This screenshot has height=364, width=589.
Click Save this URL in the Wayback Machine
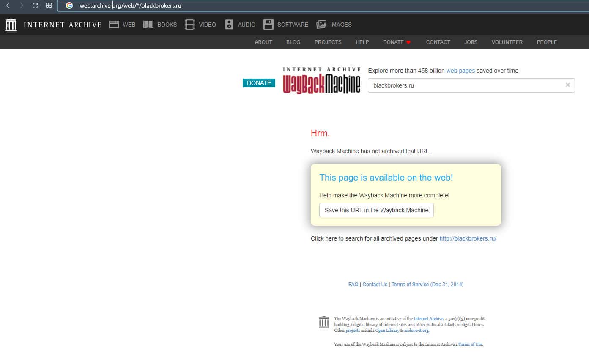[376, 210]
